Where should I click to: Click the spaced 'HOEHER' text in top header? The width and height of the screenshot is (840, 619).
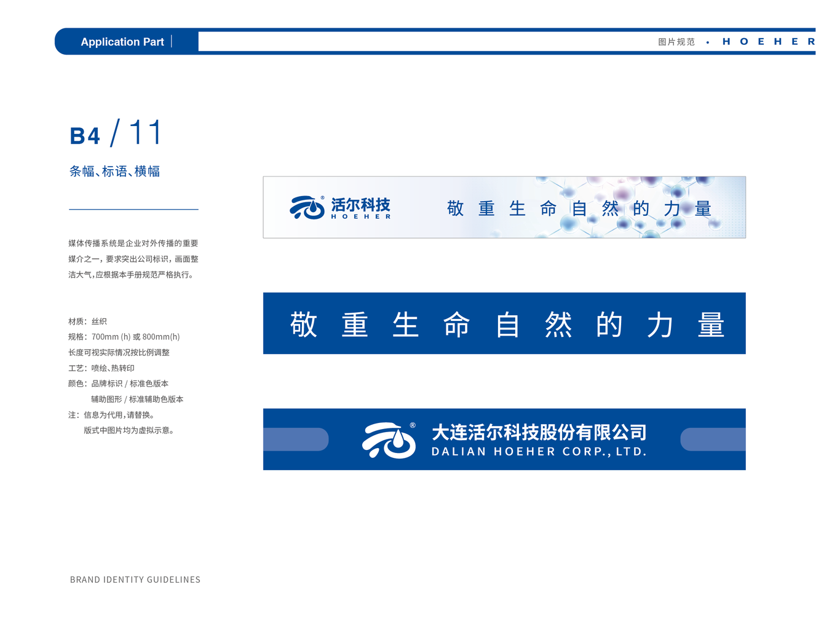[x=769, y=42]
